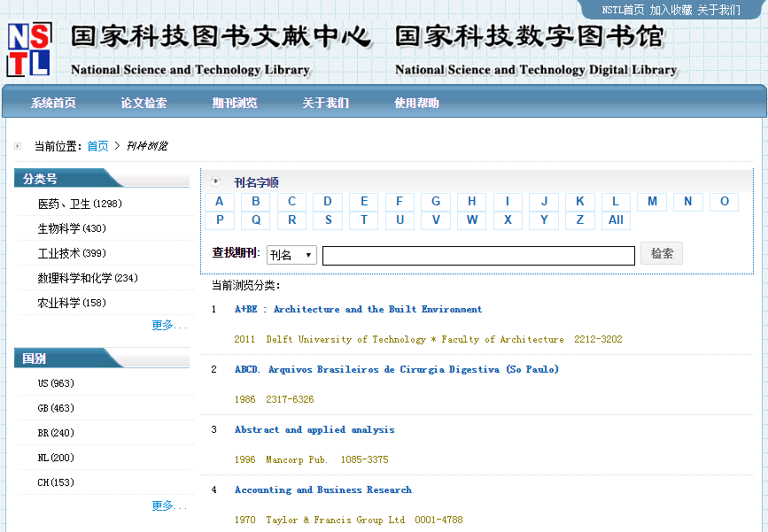Image resolution: width=768 pixels, height=532 pixels.
Task: Click arrow icon before 当前位置 breadcrumb
Action: coord(18,146)
